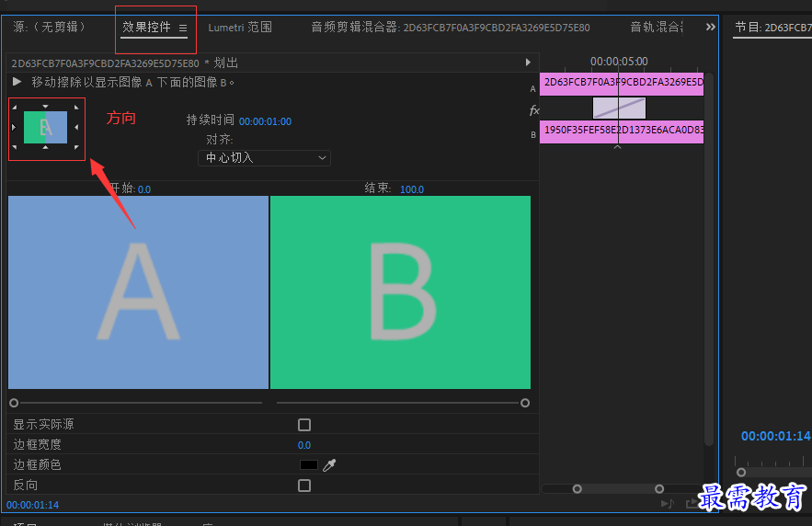Screen dimensions: 812x526
Task: Click program monitor timecode 00:00:01:14
Action: (776, 437)
